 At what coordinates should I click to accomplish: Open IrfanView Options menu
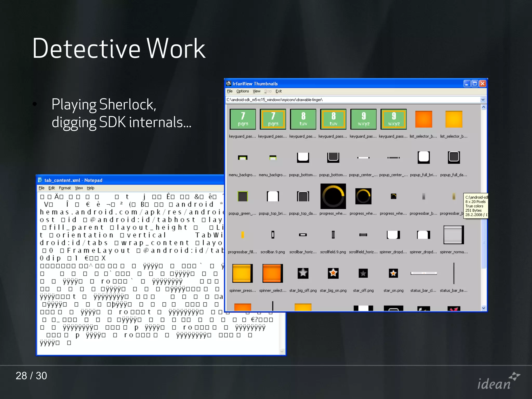coord(242,91)
